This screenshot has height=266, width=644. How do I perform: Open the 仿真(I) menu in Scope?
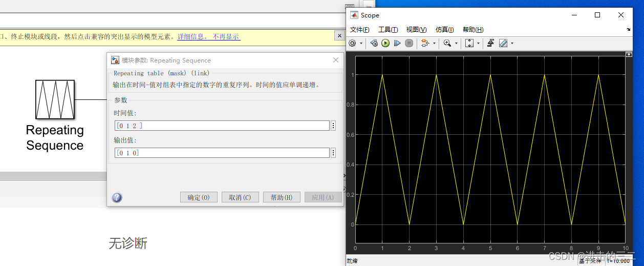[x=445, y=30]
